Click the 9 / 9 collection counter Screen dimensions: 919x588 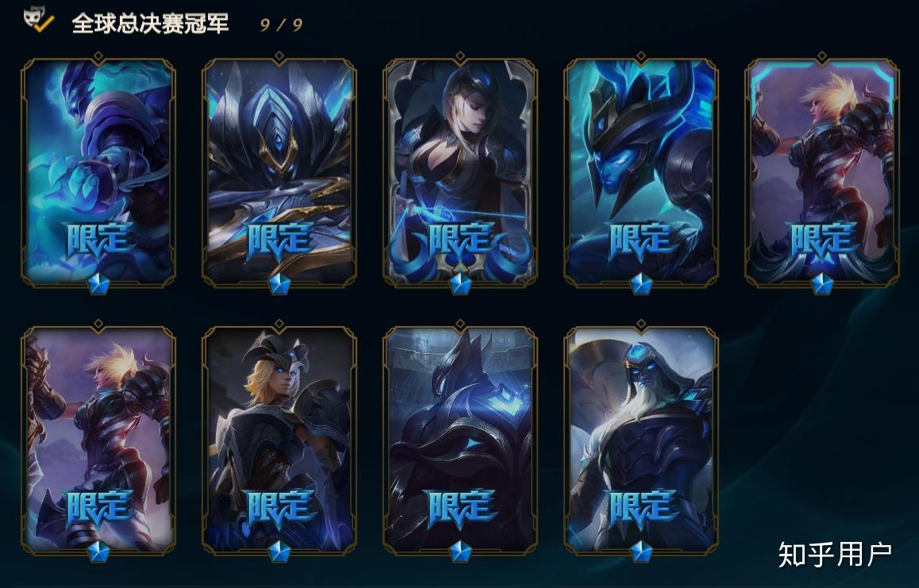coord(281,25)
